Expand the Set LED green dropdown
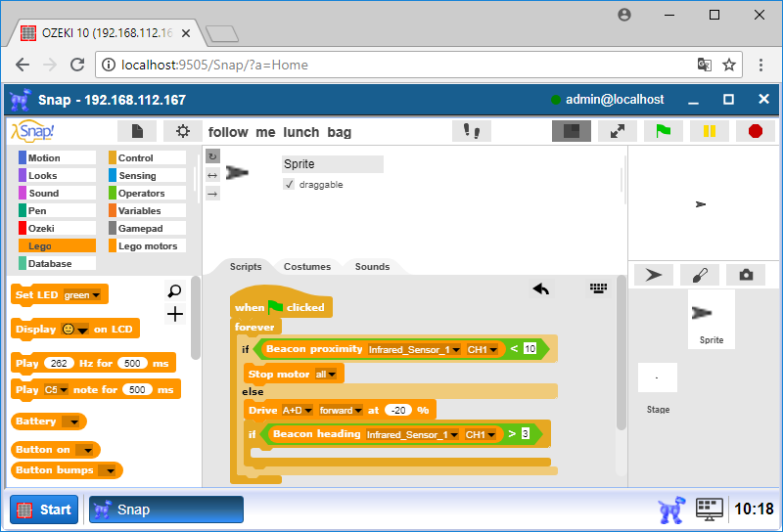 (x=95, y=294)
